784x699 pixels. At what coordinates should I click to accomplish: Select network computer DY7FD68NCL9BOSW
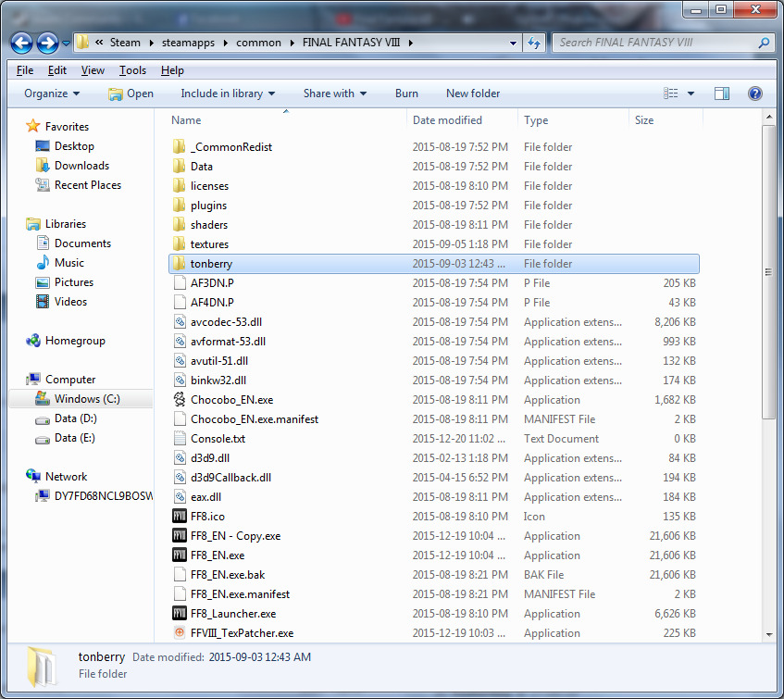[93, 496]
